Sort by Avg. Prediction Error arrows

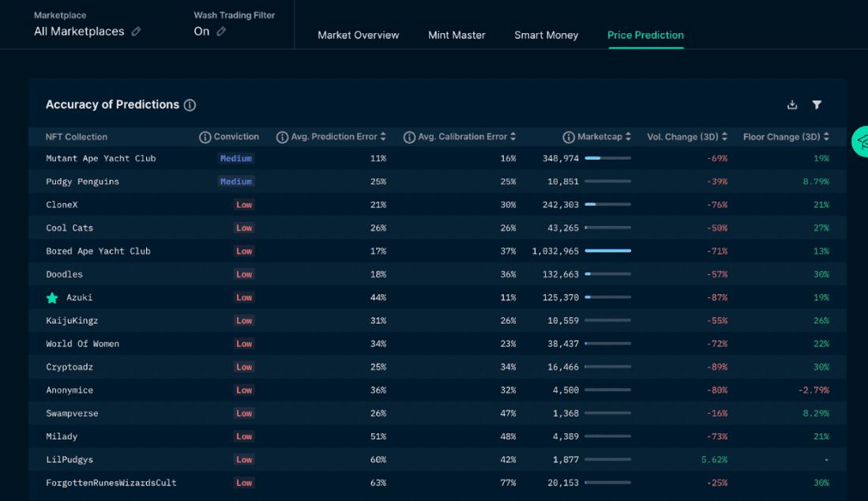[x=383, y=137]
